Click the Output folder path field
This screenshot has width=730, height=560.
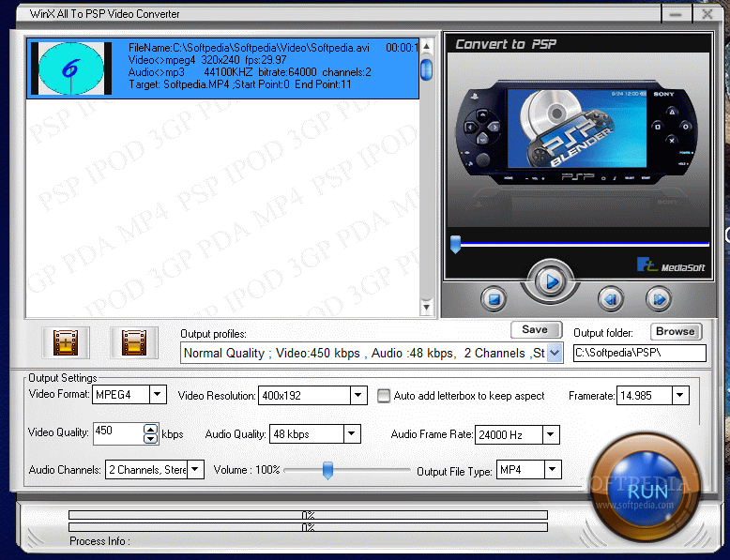pos(640,353)
